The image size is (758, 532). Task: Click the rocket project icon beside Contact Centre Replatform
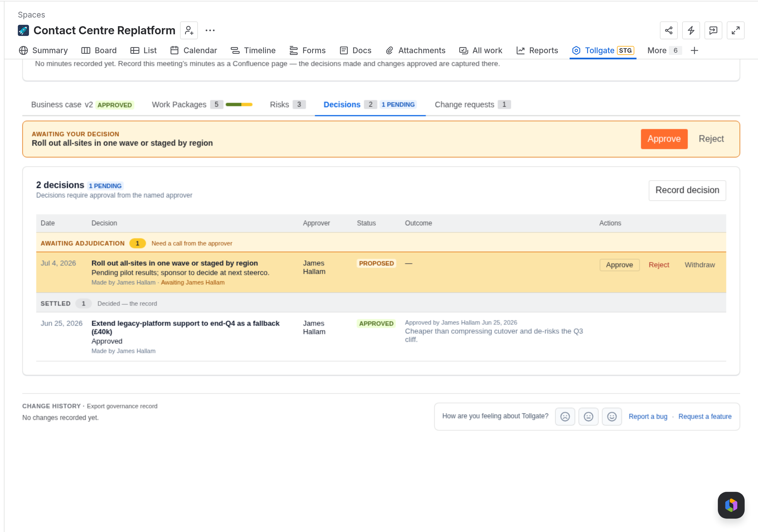(23, 30)
